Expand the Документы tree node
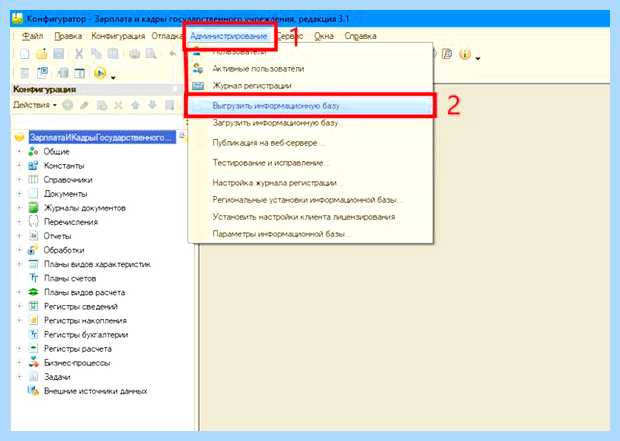The image size is (620, 441). [x=19, y=194]
